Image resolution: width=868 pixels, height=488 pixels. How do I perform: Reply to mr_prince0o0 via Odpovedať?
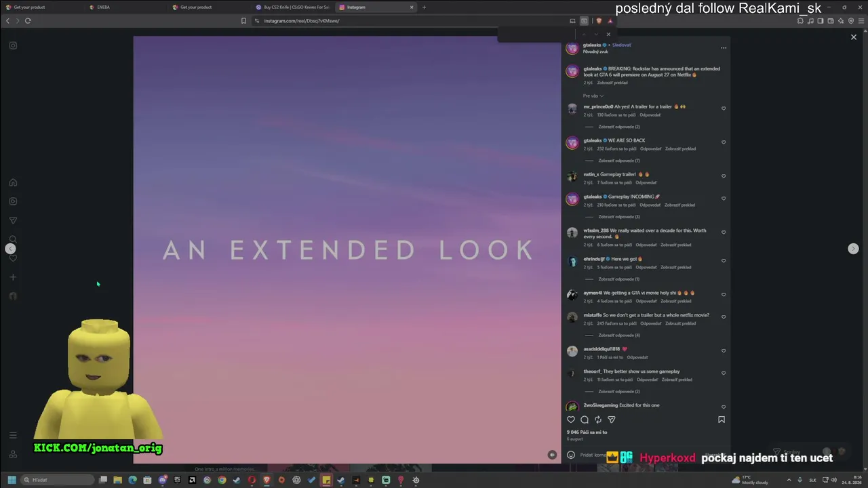click(x=650, y=115)
